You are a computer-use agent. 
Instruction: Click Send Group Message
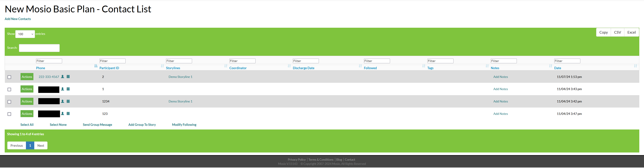tap(97, 125)
